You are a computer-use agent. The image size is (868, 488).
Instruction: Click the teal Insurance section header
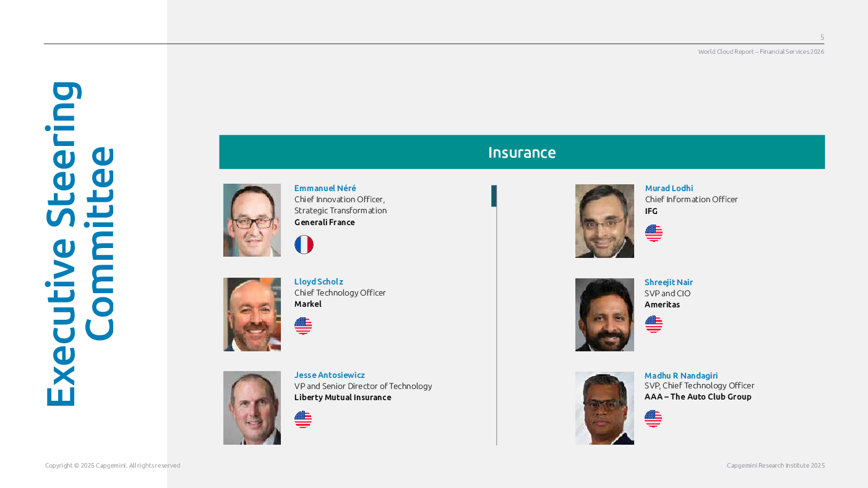522,152
